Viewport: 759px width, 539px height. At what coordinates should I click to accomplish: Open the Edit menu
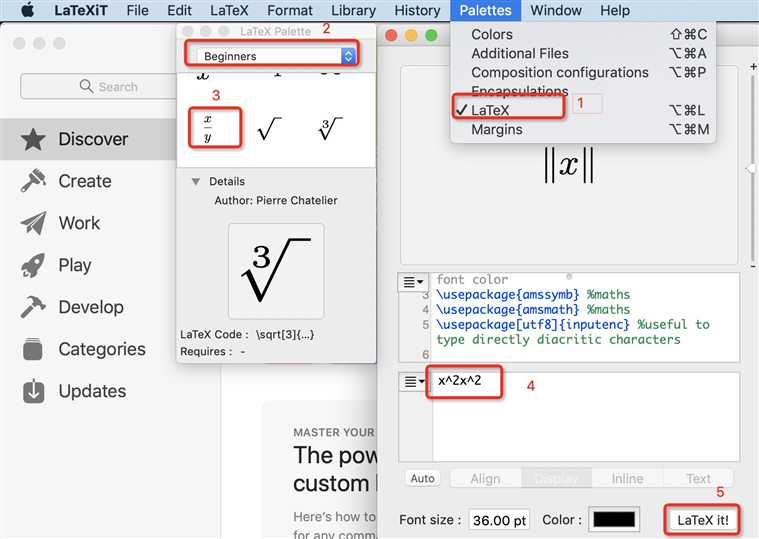coord(179,10)
